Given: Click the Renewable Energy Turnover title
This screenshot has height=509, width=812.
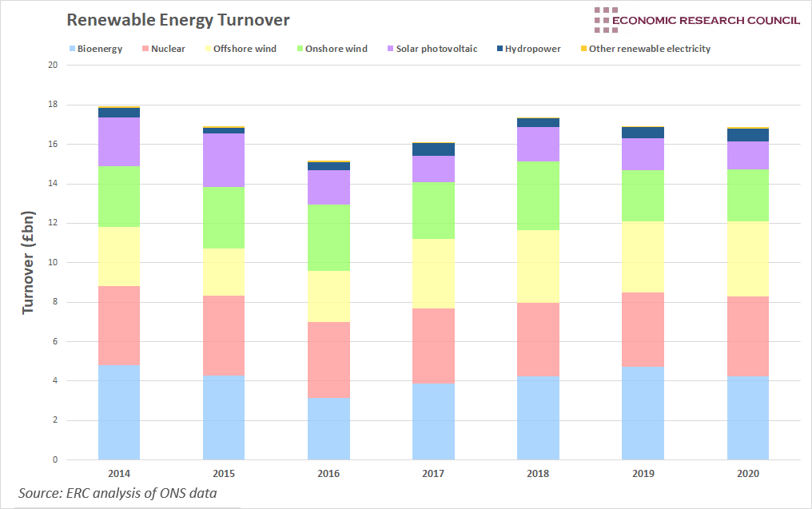Looking at the screenshot, I should tap(177, 19).
